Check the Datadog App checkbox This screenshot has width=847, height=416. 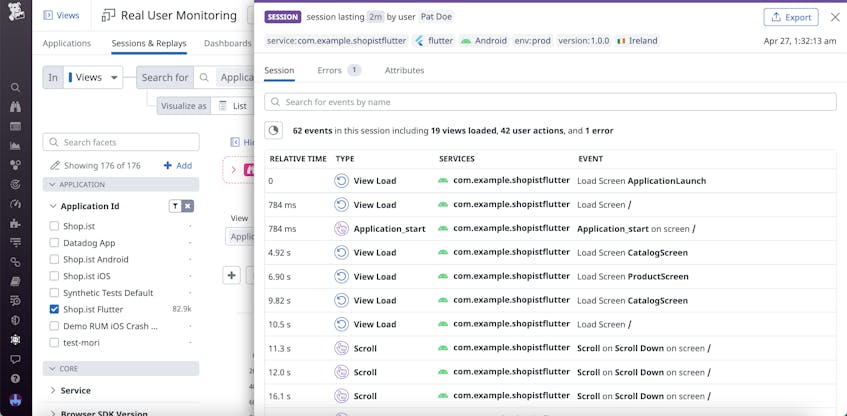click(54, 243)
